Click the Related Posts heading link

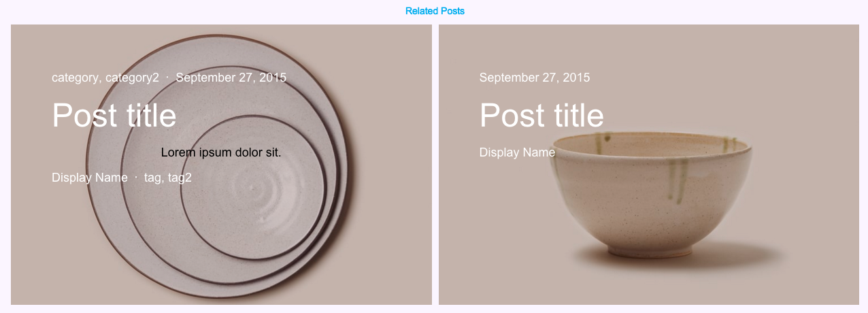click(435, 12)
